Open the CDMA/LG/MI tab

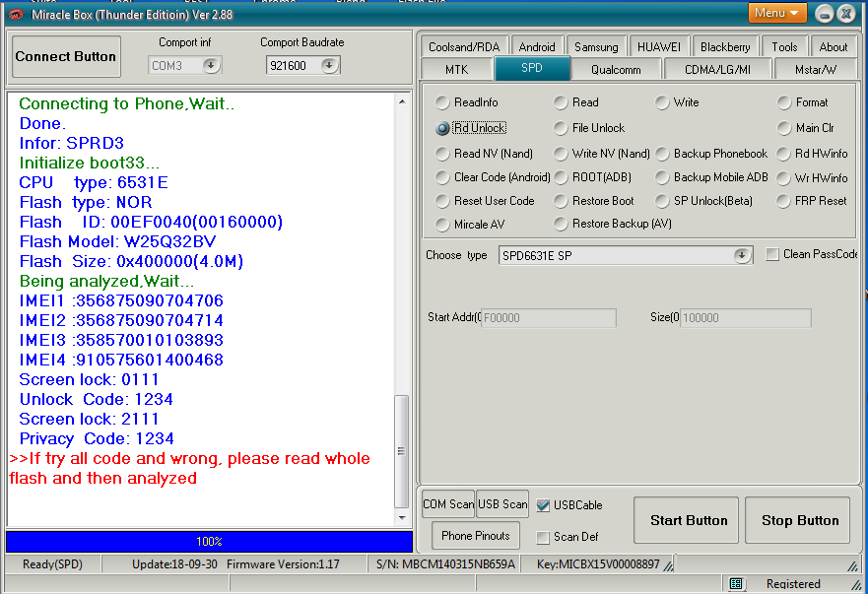[717, 69]
